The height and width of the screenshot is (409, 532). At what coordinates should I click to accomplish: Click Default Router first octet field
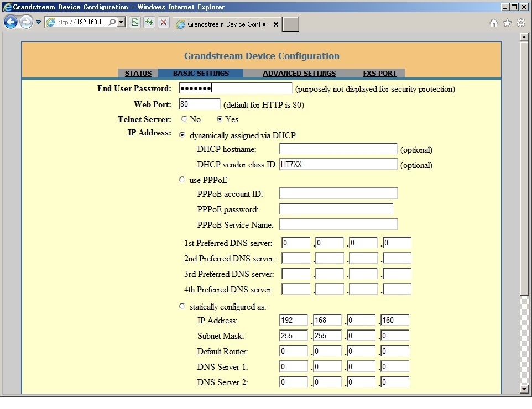click(x=294, y=351)
